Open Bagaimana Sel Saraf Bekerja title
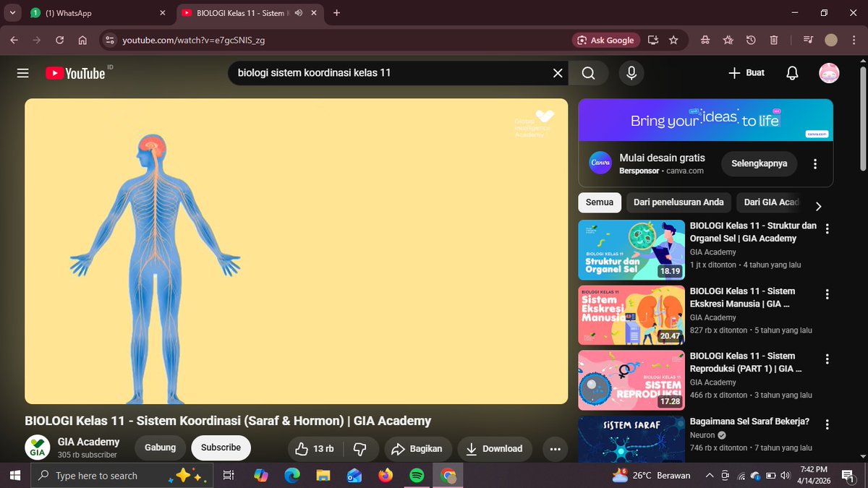 pyautogui.click(x=749, y=421)
